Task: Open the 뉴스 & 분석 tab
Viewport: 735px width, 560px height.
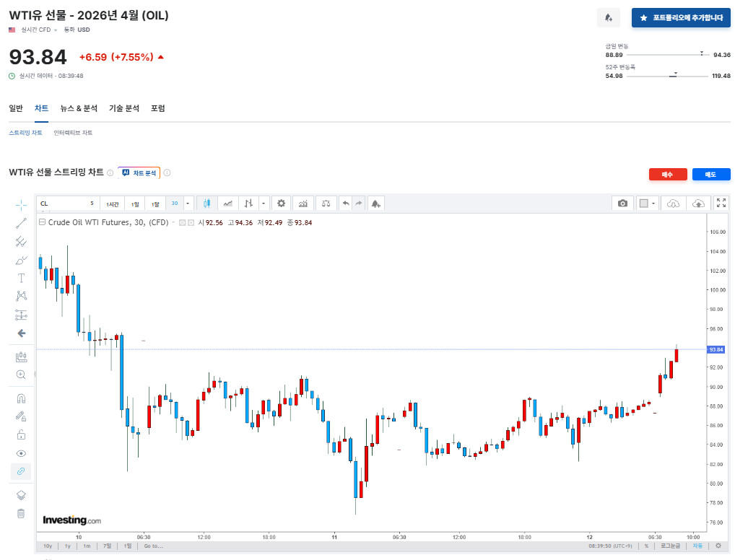Action: pos(79,108)
